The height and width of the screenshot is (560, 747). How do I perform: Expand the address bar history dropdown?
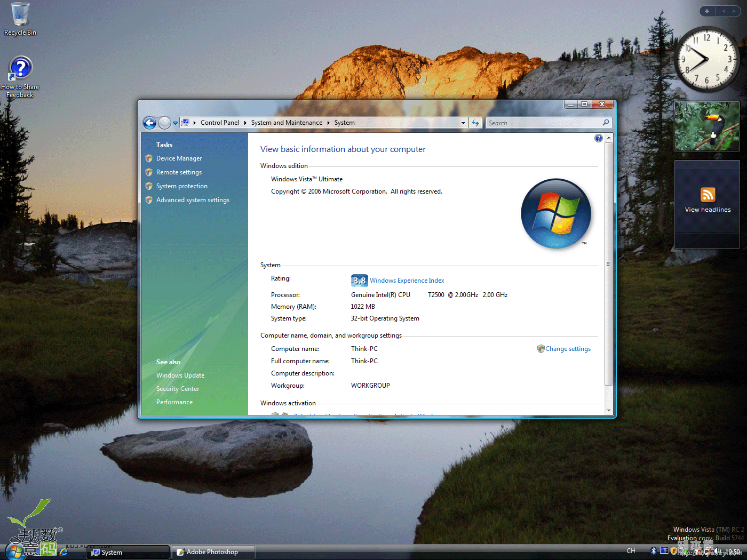463,123
